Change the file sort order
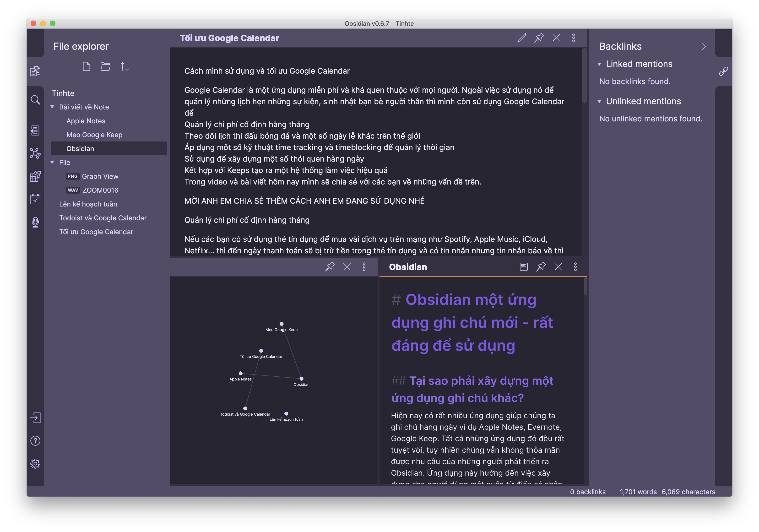Viewport: 759px width, 532px height. click(x=125, y=66)
